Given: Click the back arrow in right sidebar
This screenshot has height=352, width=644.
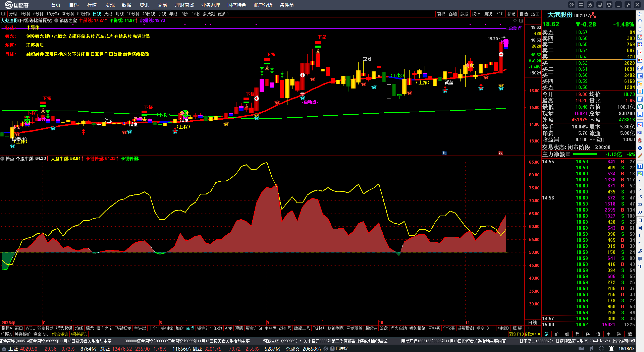Looking at the screenshot, I should (x=640, y=14).
